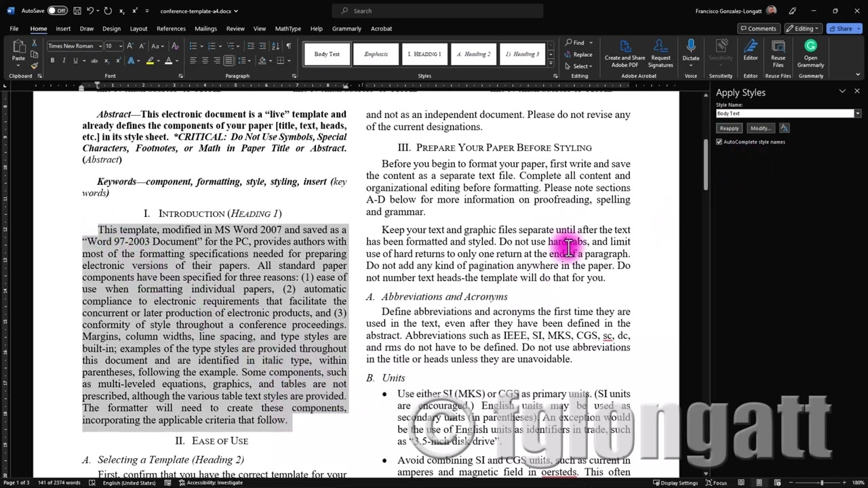Open Text Effects and Typography
Viewport: 868px width, 488px height.
(x=132, y=60)
